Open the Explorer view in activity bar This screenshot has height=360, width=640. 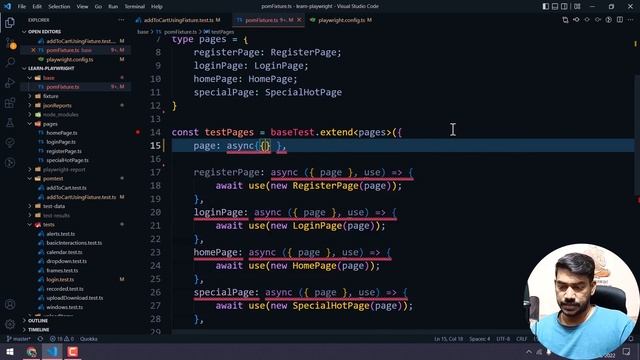(x=10, y=22)
